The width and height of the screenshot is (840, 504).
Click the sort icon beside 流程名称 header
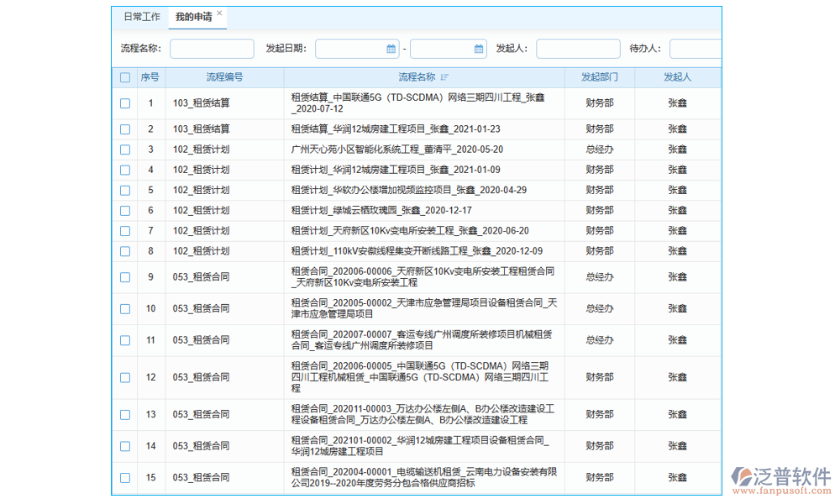tap(444, 77)
